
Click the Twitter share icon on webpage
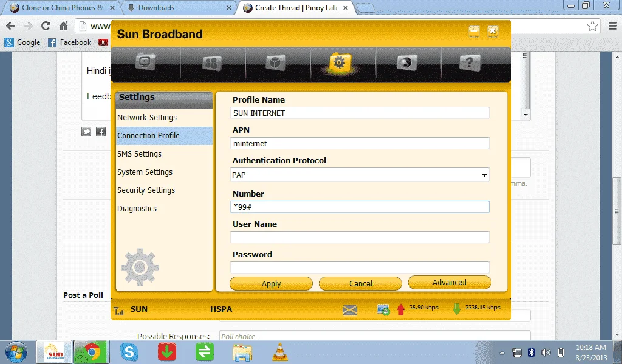pos(86,132)
